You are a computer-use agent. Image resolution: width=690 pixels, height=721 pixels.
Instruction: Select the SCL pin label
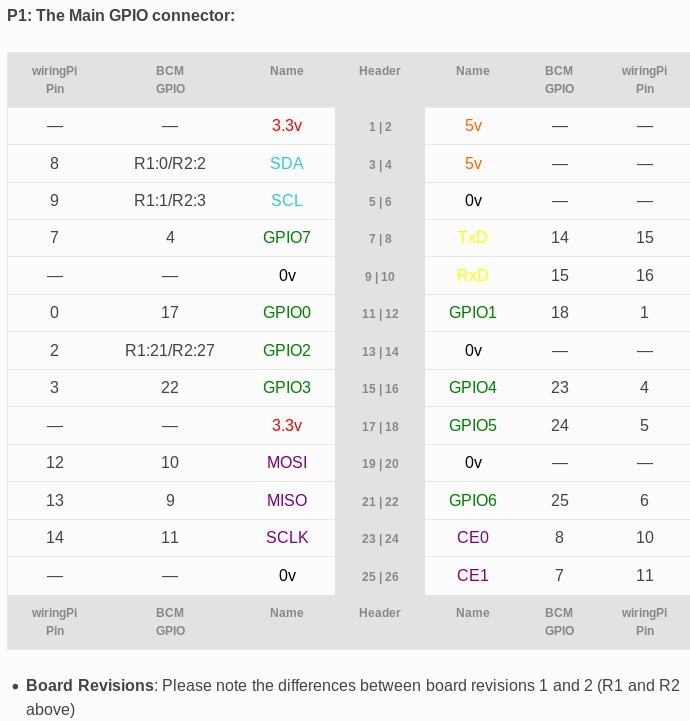tap(287, 200)
